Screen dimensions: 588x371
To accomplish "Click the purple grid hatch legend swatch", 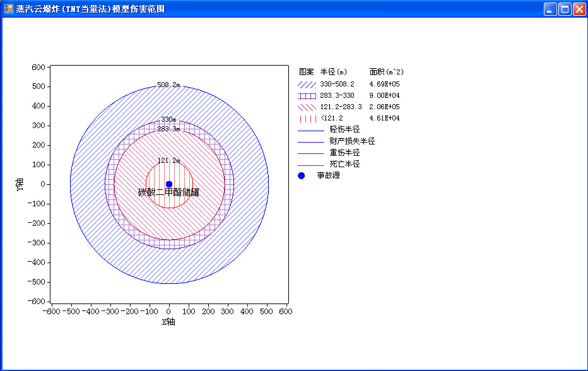I will point(307,96).
